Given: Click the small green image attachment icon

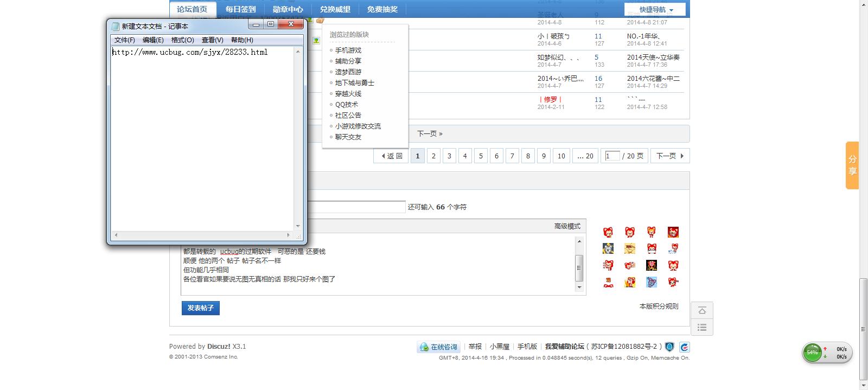Looking at the screenshot, I should [x=316, y=40].
